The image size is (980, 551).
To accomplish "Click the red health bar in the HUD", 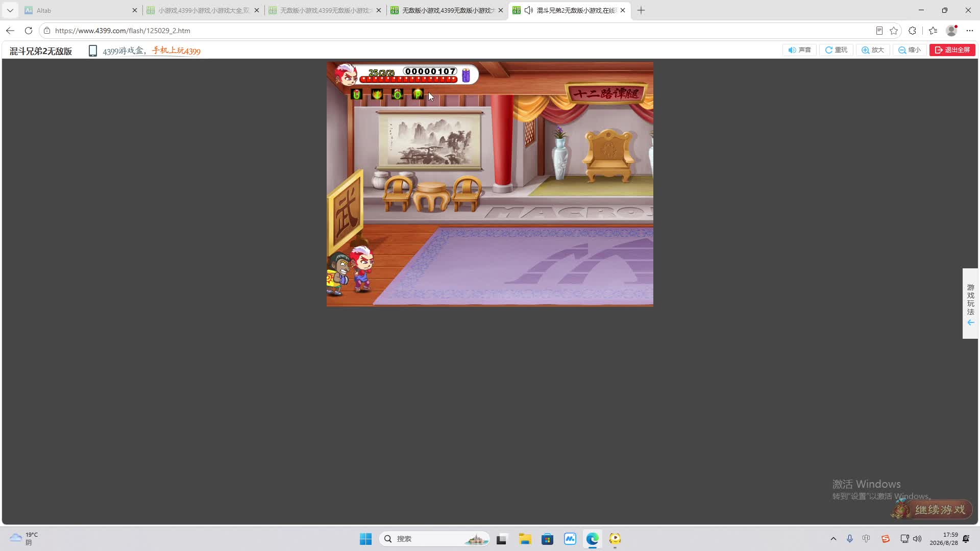I will [408, 79].
